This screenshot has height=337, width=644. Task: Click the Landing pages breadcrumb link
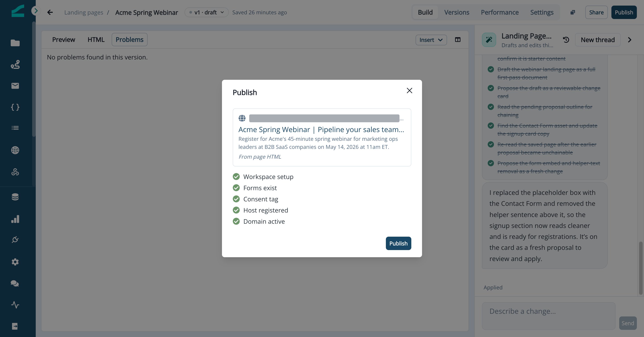tap(84, 12)
